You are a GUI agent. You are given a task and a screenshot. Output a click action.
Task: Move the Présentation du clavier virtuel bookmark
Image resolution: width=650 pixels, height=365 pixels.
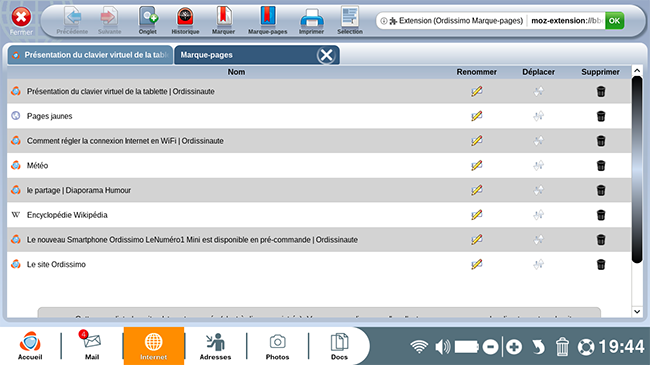tap(538, 91)
